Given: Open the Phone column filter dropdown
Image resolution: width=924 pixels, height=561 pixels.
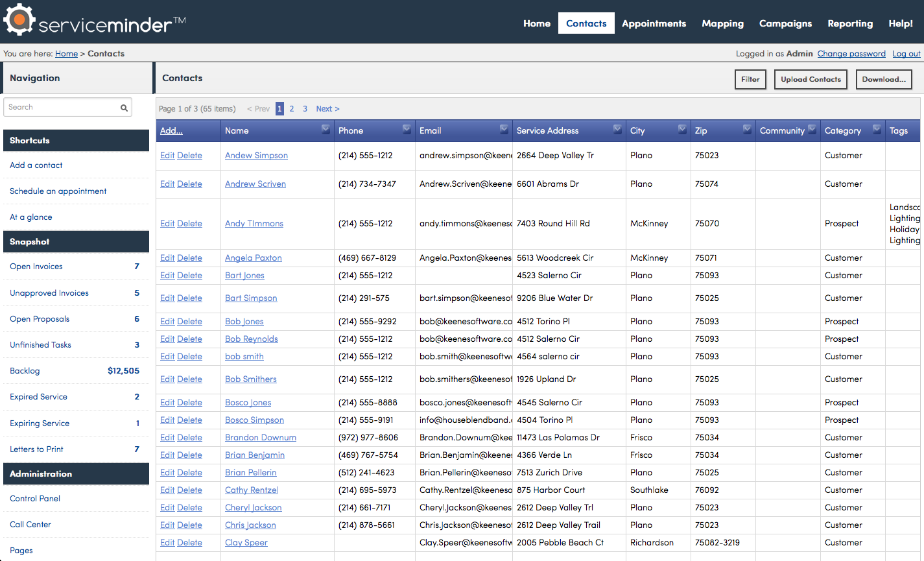Looking at the screenshot, I should pos(407,130).
